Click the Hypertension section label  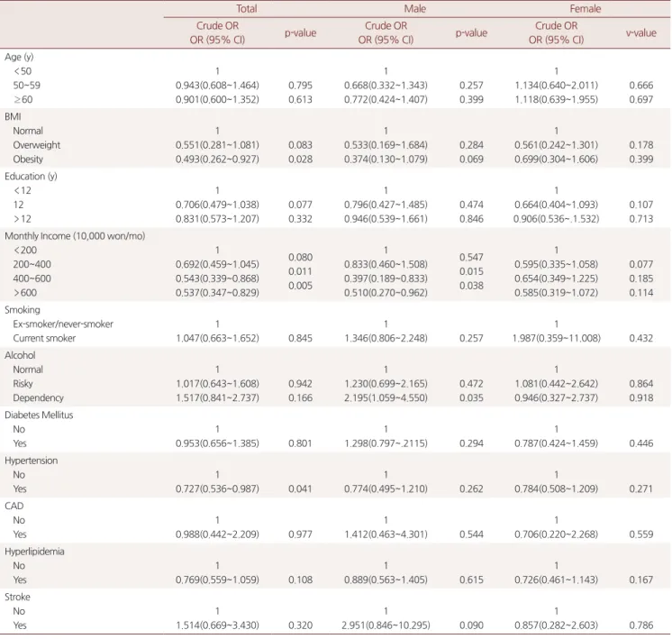tap(31, 461)
